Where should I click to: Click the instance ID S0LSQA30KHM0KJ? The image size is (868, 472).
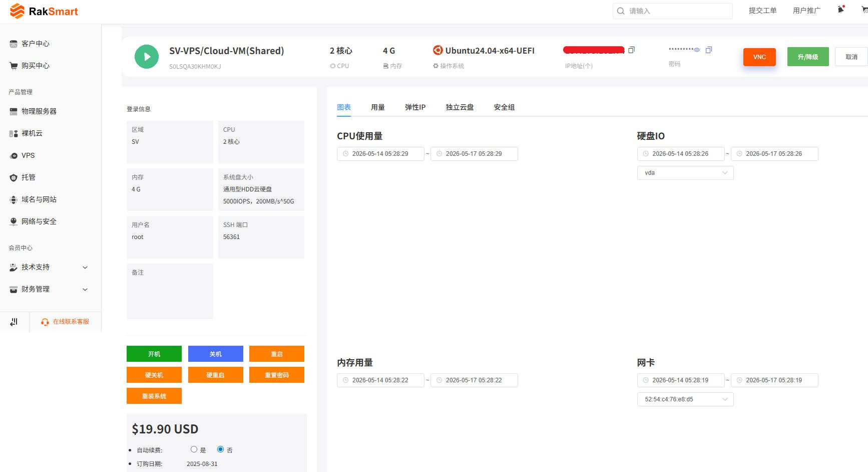click(195, 67)
